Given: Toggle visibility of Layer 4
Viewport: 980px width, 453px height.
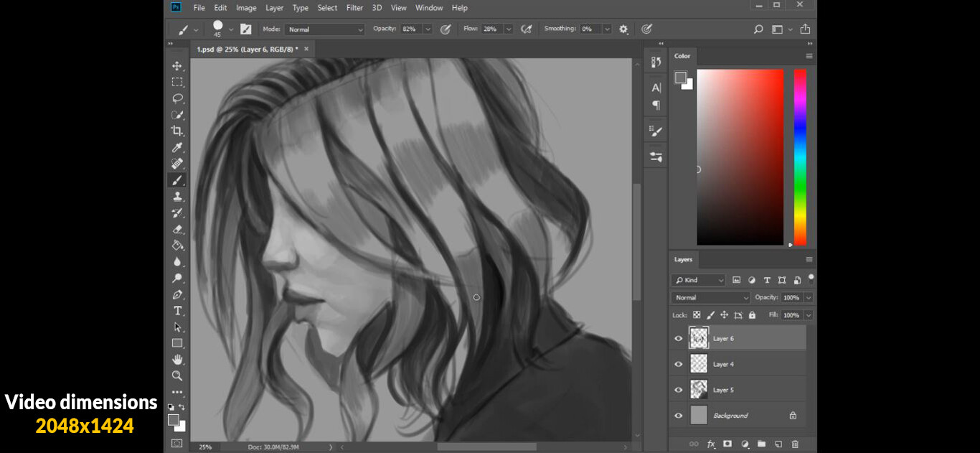Looking at the screenshot, I should coord(678,364).
